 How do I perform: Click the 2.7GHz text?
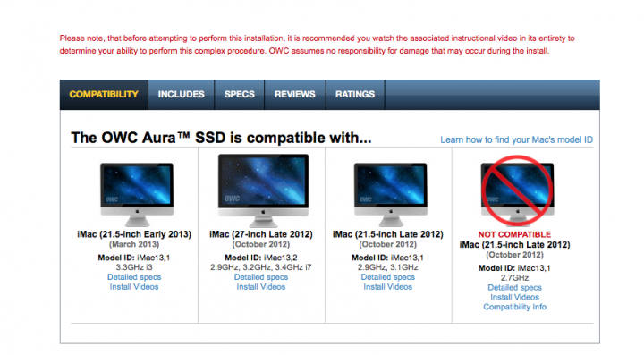[x=514, y=278]
